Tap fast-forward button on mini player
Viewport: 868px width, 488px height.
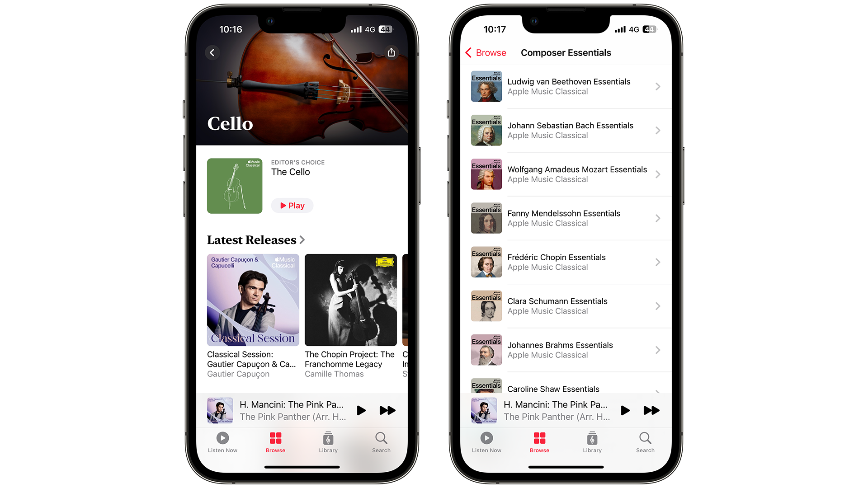coord(388,409)
